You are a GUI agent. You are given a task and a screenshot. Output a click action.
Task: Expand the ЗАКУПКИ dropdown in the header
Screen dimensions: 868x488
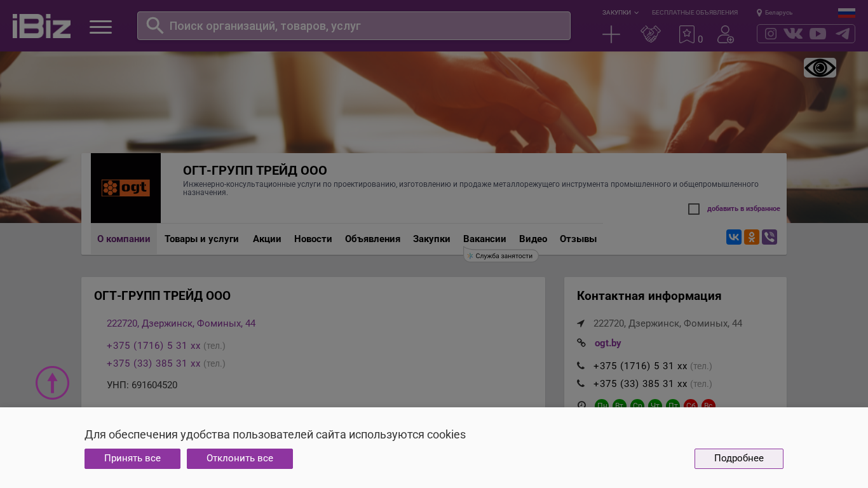pyautogui.click(x=620, y=13)
